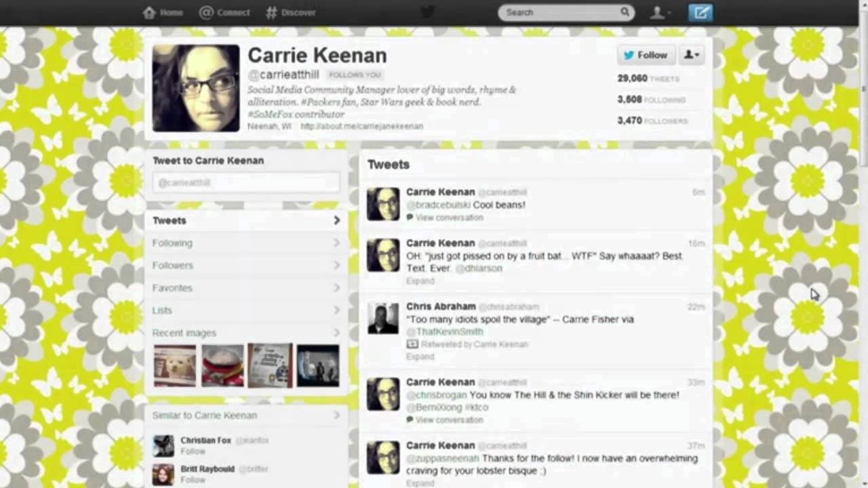Open the third Recent images thumbnail

click(270, 365)
